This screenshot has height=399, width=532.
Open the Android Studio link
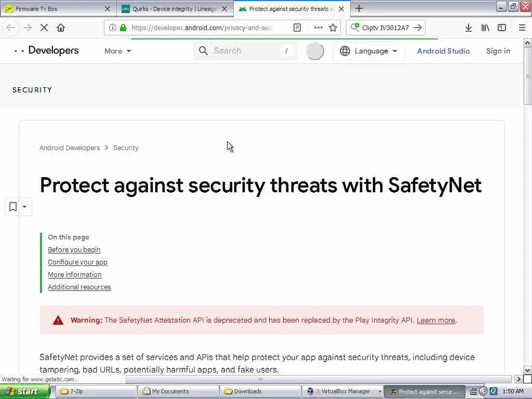tap(444, 51)
